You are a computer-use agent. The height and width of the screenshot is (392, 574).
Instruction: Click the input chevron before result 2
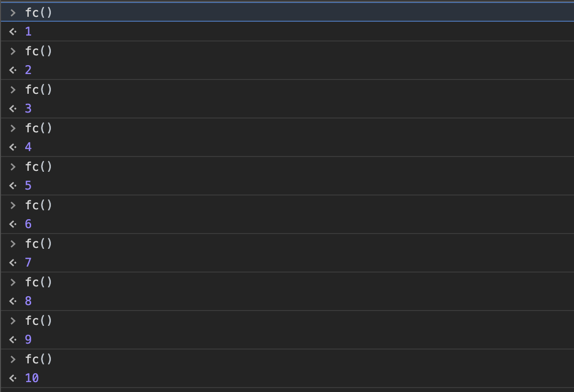(13, 51)
